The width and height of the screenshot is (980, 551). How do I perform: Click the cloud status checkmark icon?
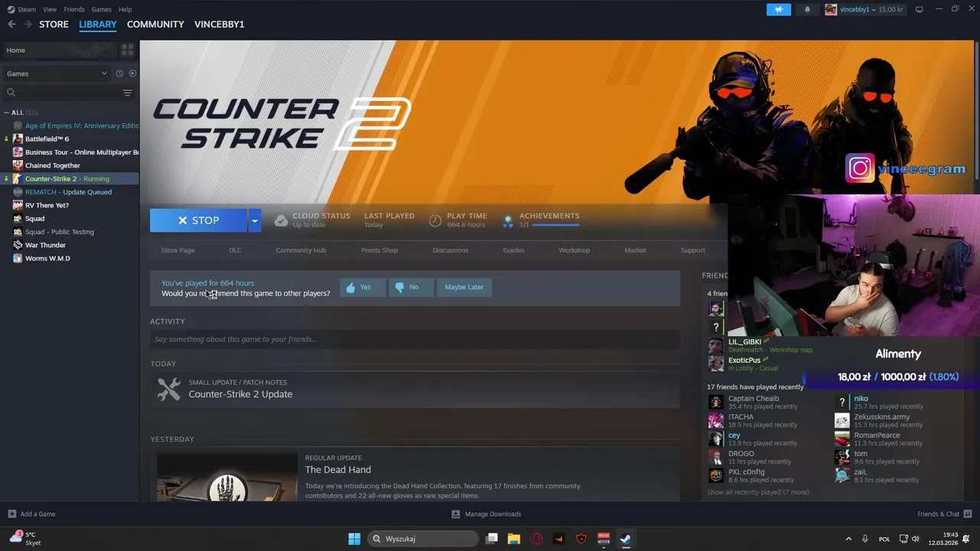click(x=281, y=220)
